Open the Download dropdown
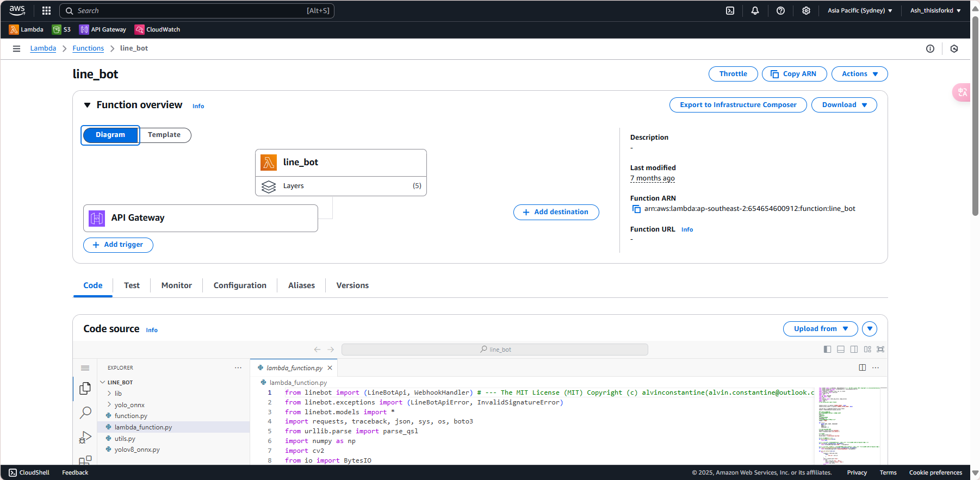 coord(844,105)
